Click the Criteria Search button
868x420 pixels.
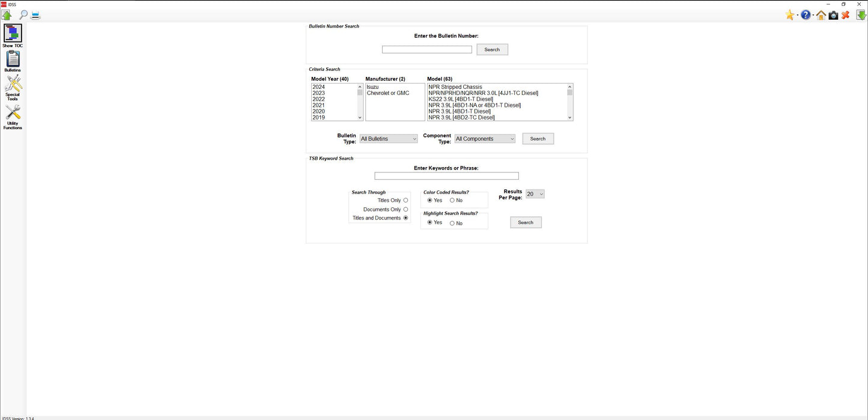538,138
